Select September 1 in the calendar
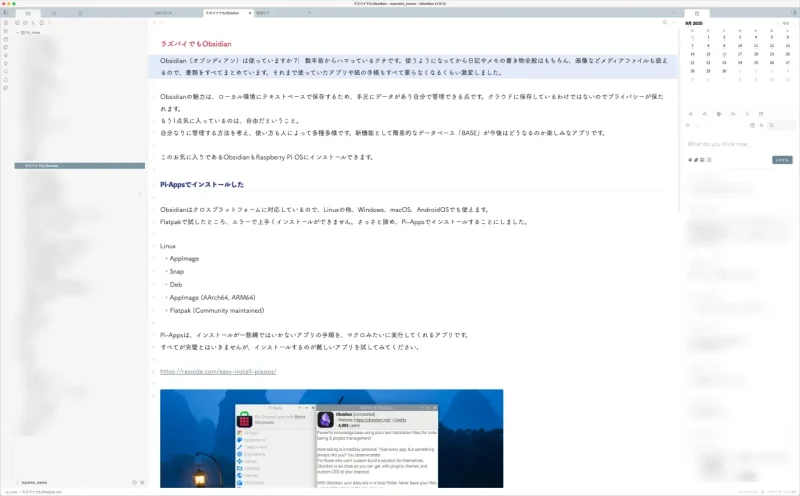This screenshot has width=800, height=496. pyautogui.click(x=708, y=37)
